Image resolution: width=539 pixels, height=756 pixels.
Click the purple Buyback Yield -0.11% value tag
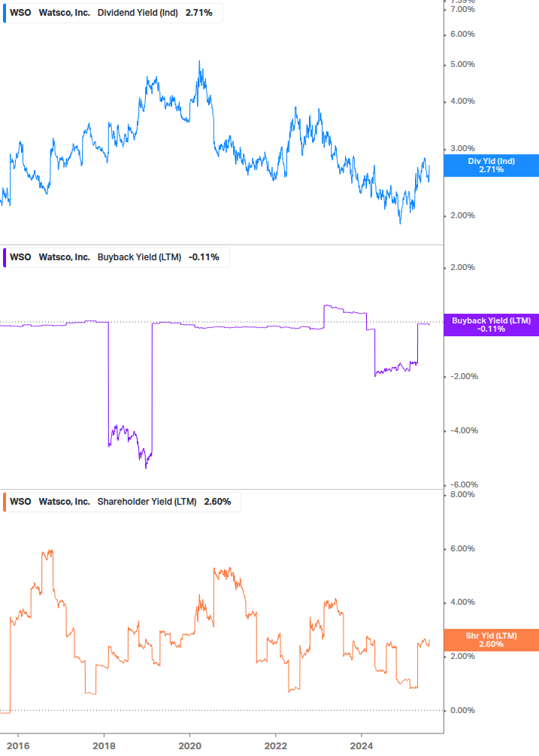click(492, 324)
